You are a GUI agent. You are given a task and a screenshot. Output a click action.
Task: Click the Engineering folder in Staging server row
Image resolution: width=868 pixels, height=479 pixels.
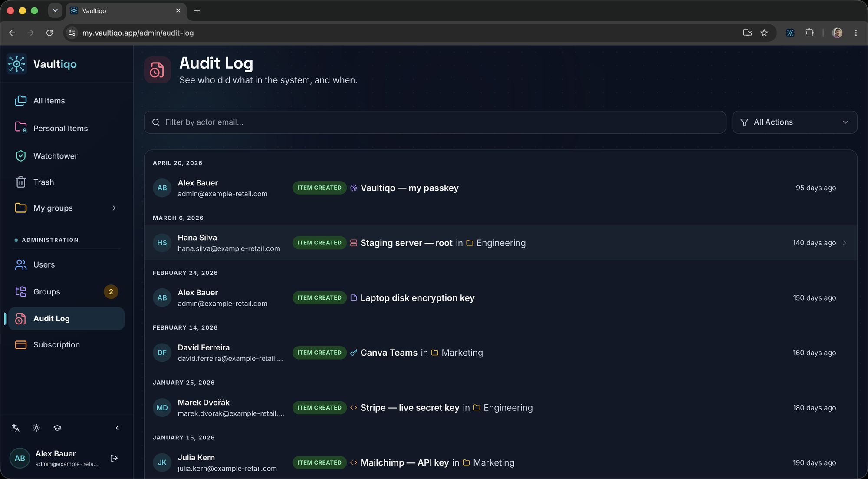pyautogui.click(x=496, y=243)
